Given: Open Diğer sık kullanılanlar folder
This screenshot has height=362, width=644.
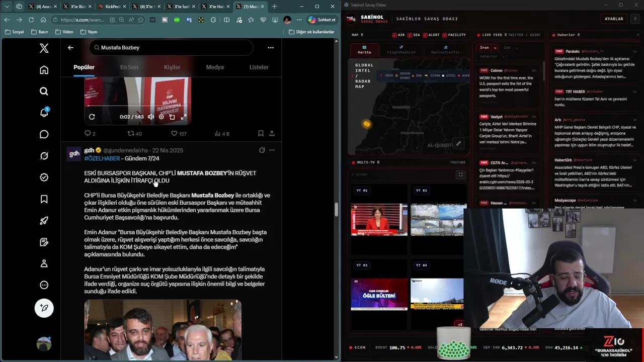Looking at the screenshot, I should 311,32.
